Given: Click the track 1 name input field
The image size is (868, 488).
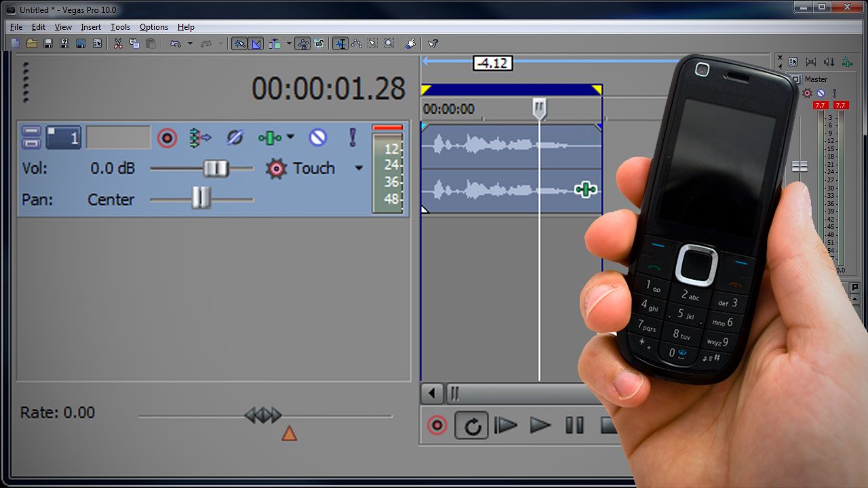Looking at the screenshot, I should (119, 138).
